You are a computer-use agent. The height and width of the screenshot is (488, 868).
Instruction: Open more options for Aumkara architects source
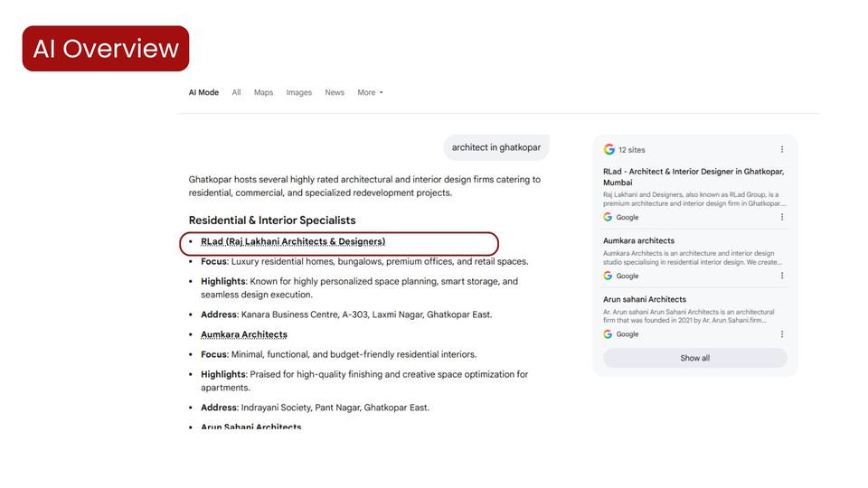781,276
